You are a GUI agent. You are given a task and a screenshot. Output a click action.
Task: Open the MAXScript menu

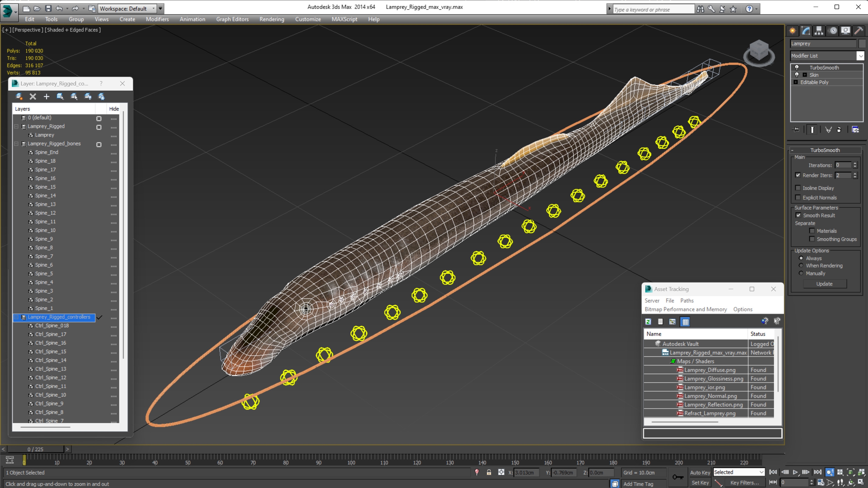(x=344, y=19)
